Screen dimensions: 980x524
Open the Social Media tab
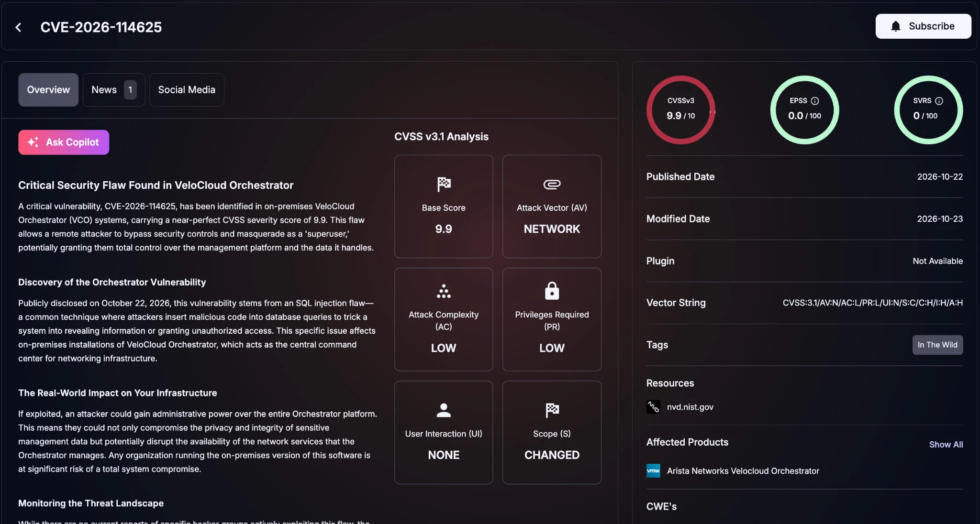pos(187,90)
